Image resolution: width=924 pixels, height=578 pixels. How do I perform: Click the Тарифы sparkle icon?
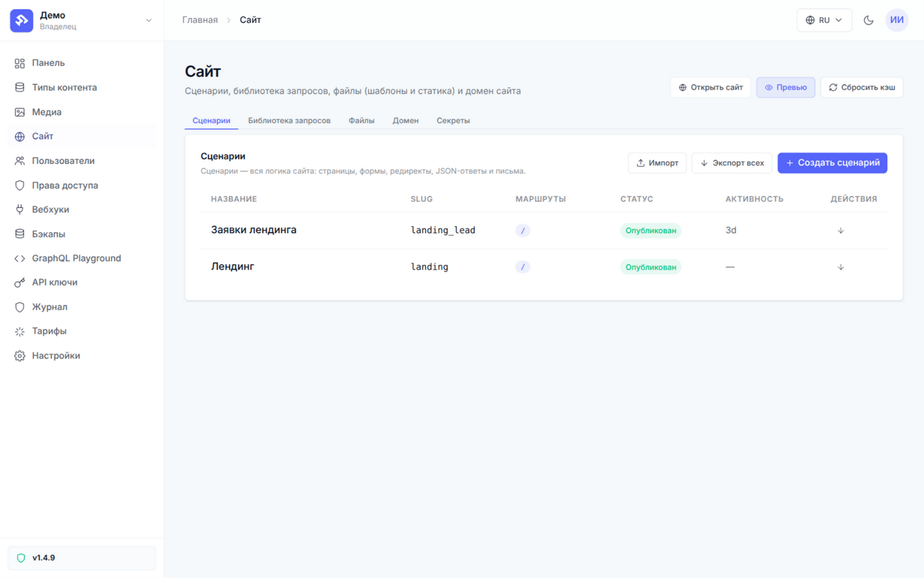click(20, 331)
